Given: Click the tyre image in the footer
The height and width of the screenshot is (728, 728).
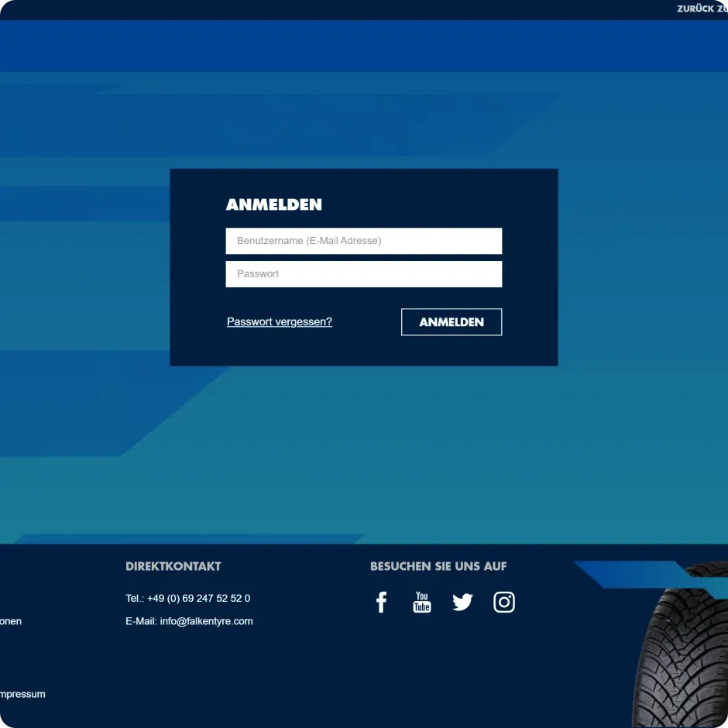Looking at the screenshot, I should tap(682, 658).
